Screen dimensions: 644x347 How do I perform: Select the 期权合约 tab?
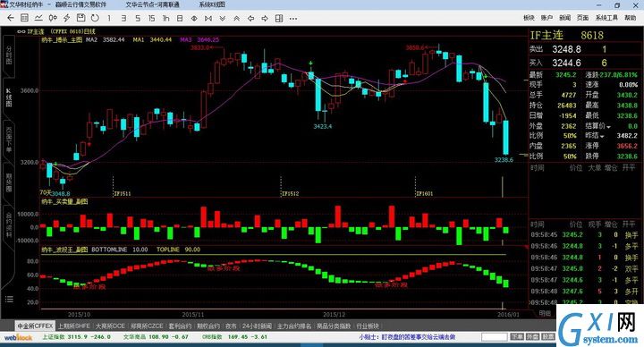[208, 326]
